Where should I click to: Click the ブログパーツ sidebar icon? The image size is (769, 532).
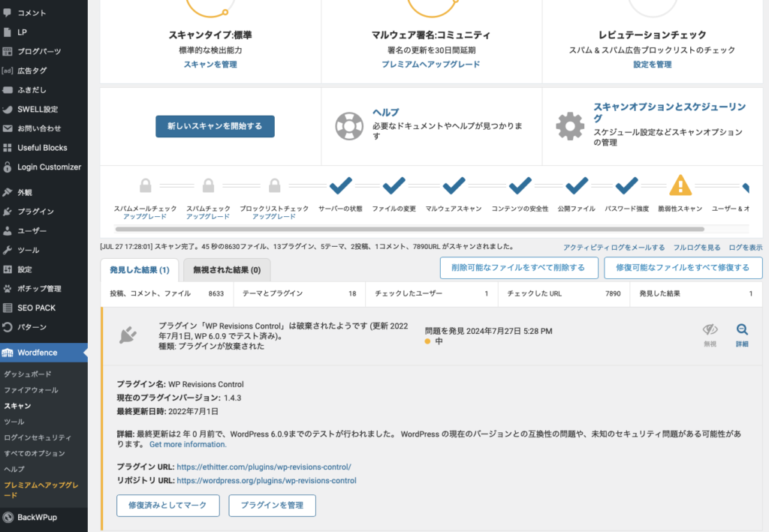[x=8, y=52]
